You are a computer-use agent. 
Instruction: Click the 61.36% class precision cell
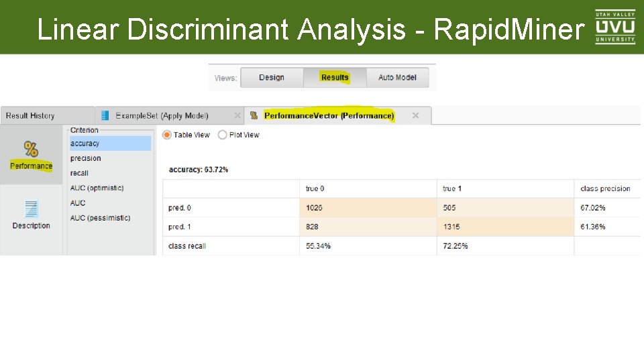(x=608, y=227)
